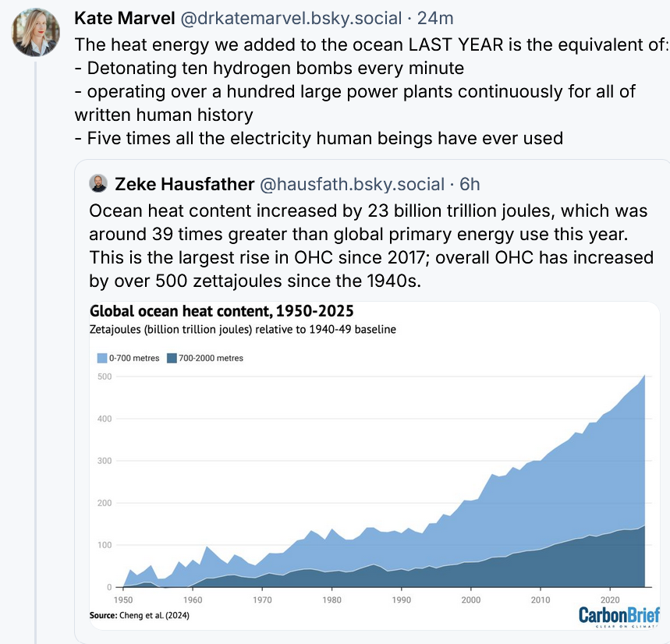Click the 6h quoted post timestamp
The height and width of the screenshot is (644, 670).
pyautogui.click(x=470, y=184)
